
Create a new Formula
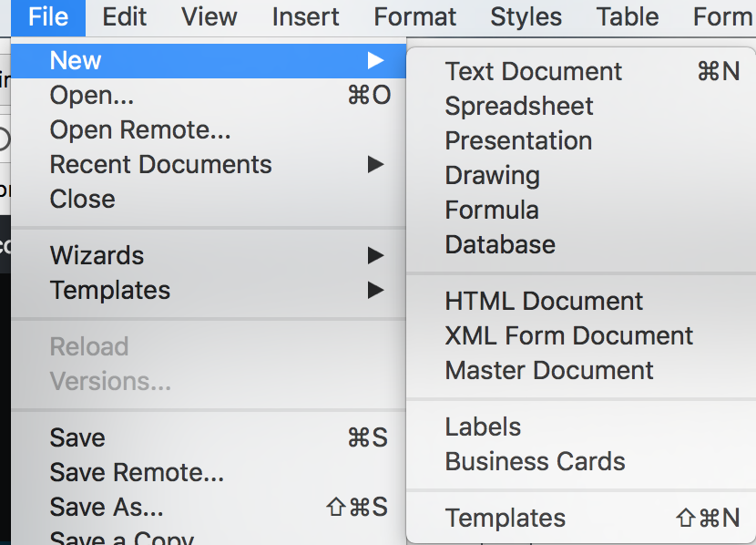pos(581,211)
